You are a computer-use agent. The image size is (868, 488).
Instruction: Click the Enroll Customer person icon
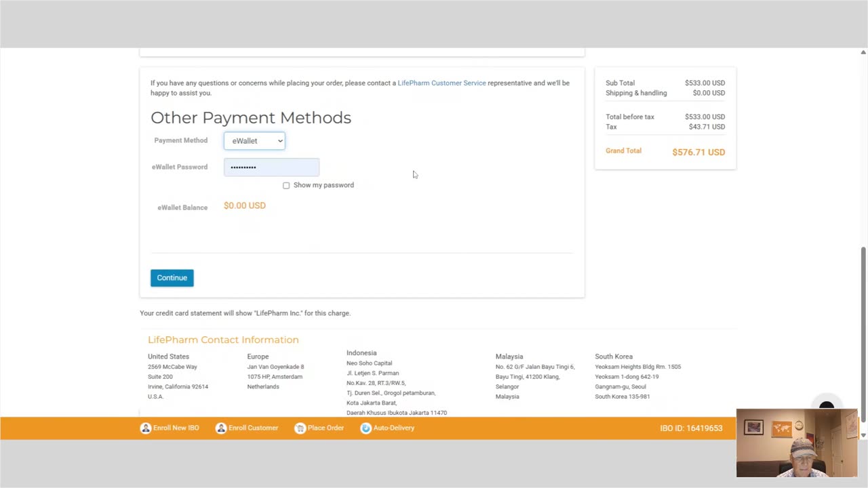[220, 428]
